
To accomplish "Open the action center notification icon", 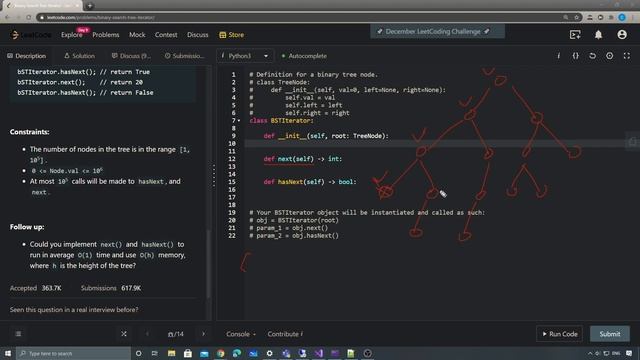I will click(629, 353).
